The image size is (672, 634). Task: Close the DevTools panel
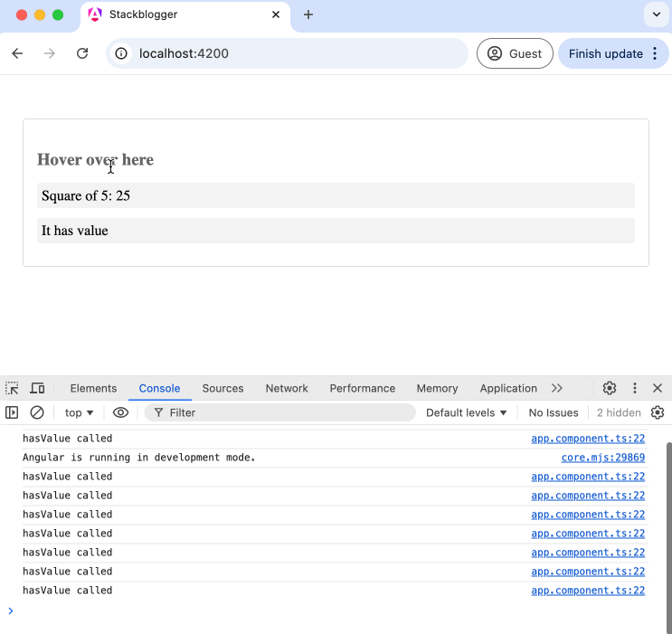pos(658,388)
